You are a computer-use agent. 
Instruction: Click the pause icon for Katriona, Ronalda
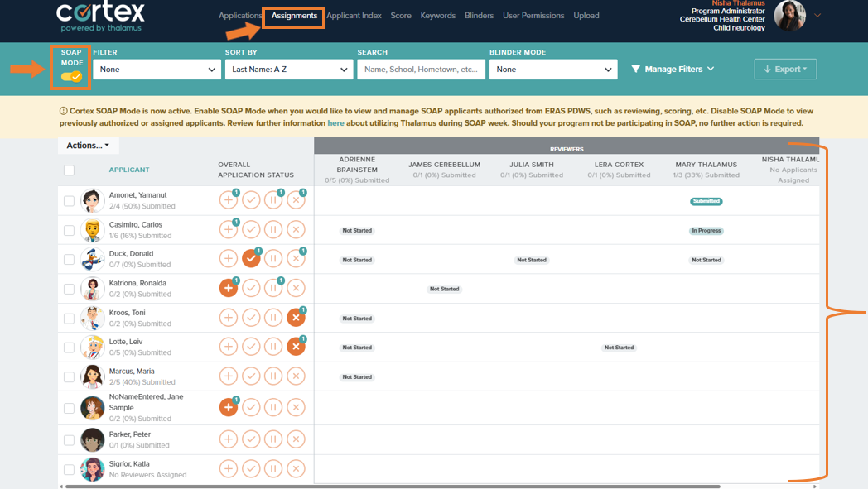(273, 288)
